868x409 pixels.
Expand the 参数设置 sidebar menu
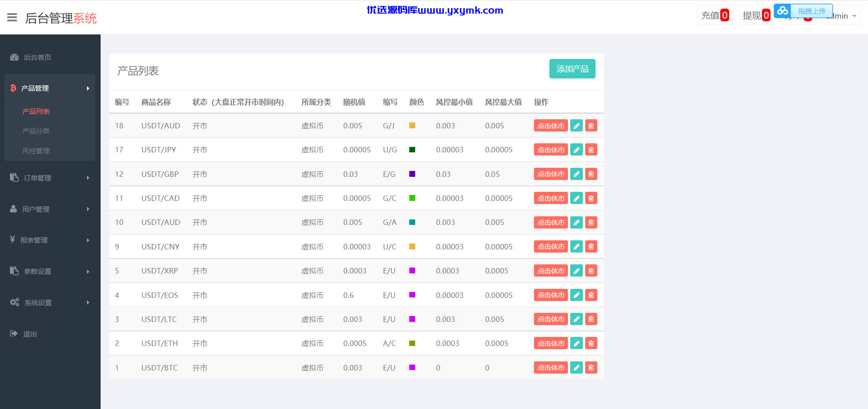point(50,271)
